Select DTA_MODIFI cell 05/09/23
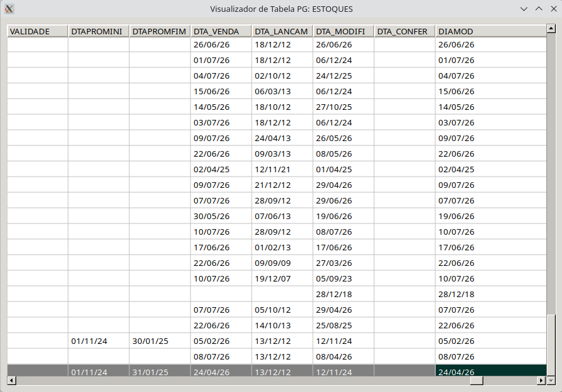The width and height of the screenshot is (562, 392). coord(343,279)
